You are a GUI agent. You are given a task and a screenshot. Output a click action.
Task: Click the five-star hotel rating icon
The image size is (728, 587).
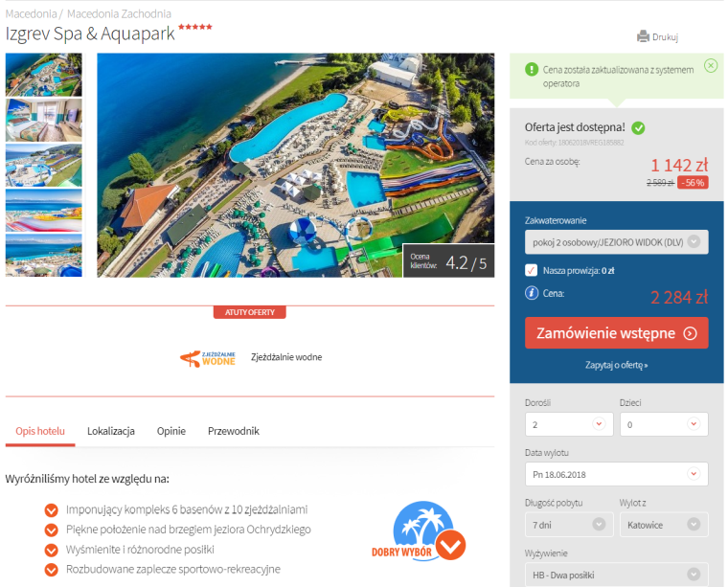194,27
